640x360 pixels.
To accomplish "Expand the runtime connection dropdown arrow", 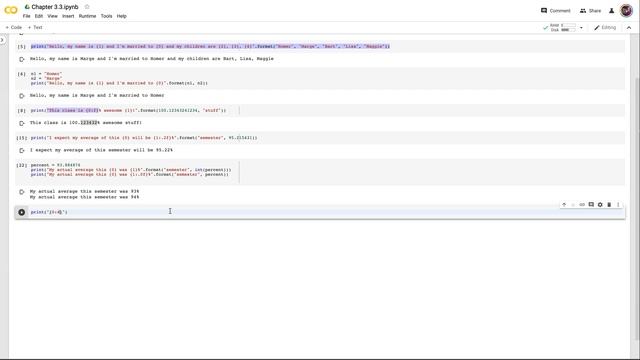I will point(581,28).
